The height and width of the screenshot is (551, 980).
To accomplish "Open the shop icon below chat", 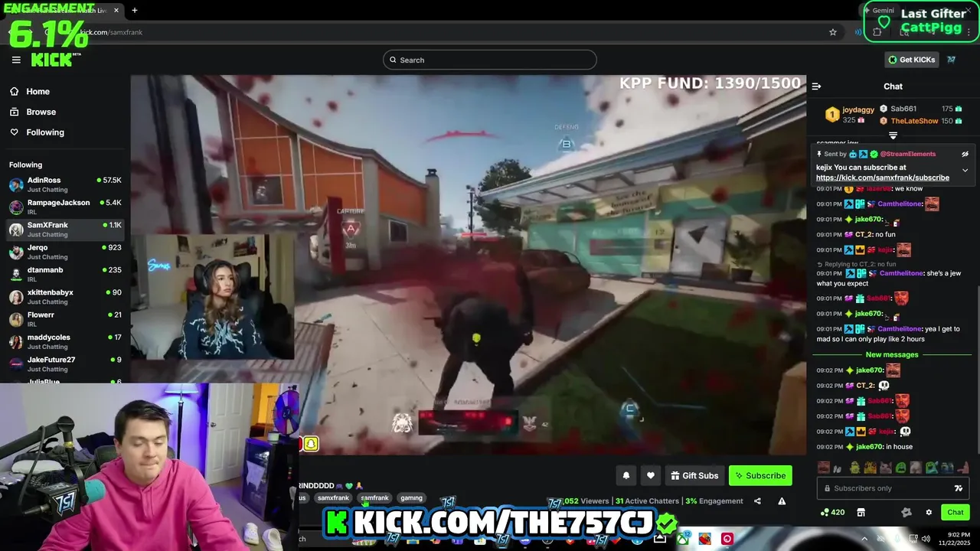I will pos(861,512).
